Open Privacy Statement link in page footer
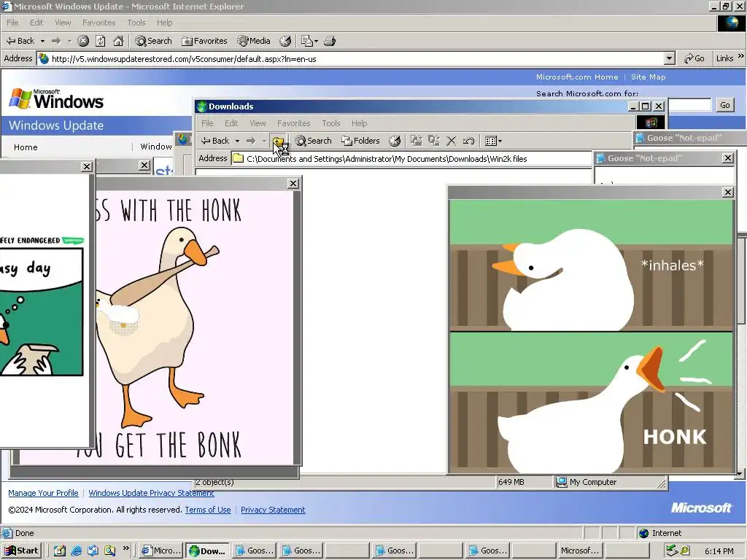Screen dimensions: 747x560 (273, 510)
